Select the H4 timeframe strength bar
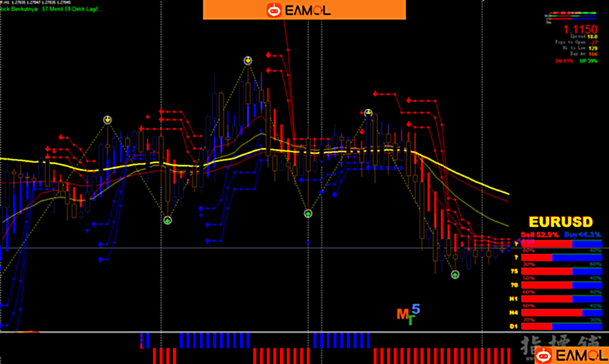Viewport: 609px width, 364px height. [562, 313]
